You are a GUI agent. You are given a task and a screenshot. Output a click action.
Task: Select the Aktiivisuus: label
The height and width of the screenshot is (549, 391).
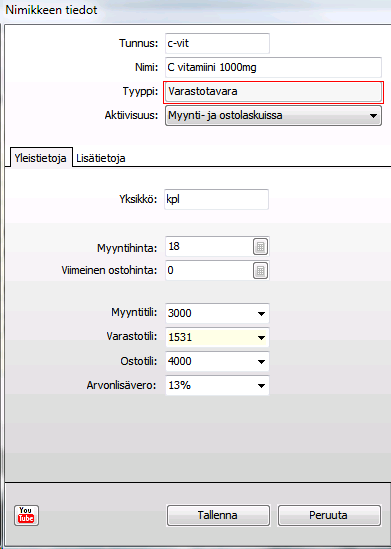(x=132, y=115)
